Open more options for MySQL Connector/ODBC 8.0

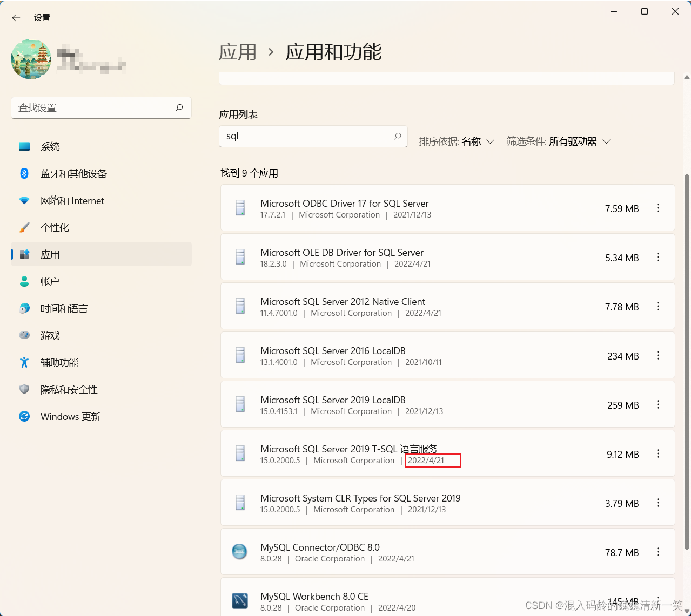click(x=658, y=552)
